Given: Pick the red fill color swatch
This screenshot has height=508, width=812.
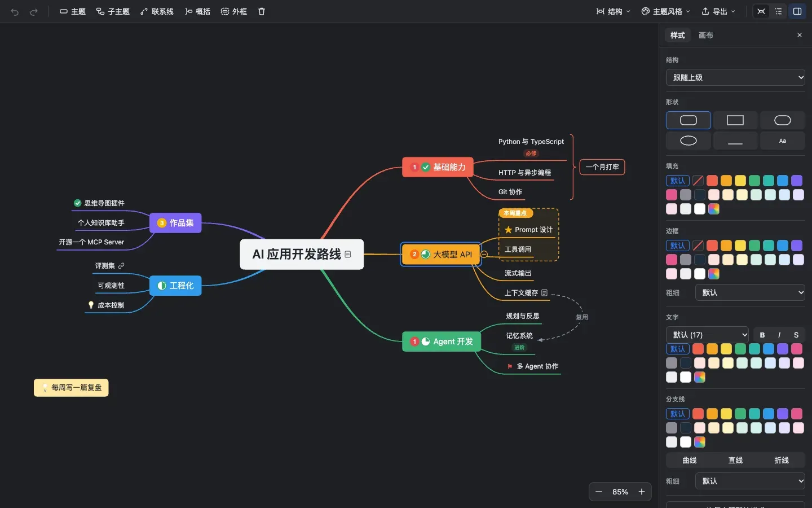Looking at the screenshot, I should (712, 181).
